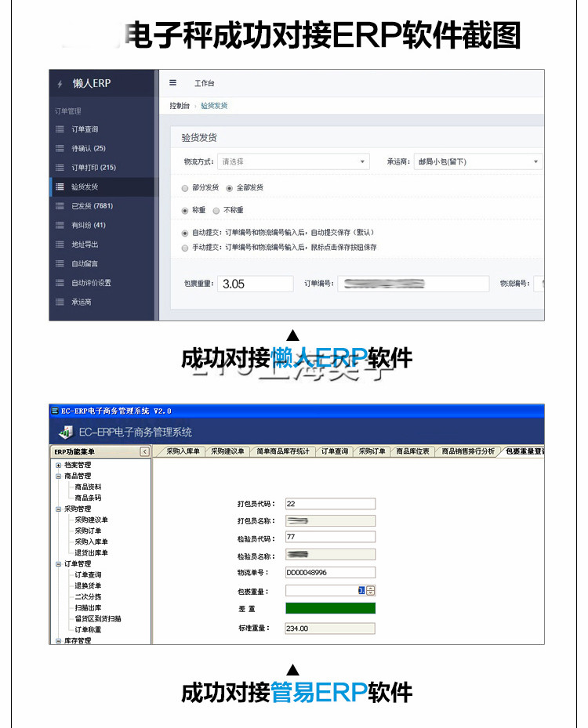Select the 不称重 radio button
Image resolution: width=588 pixels, height=728 pixels.
point(216,211)
